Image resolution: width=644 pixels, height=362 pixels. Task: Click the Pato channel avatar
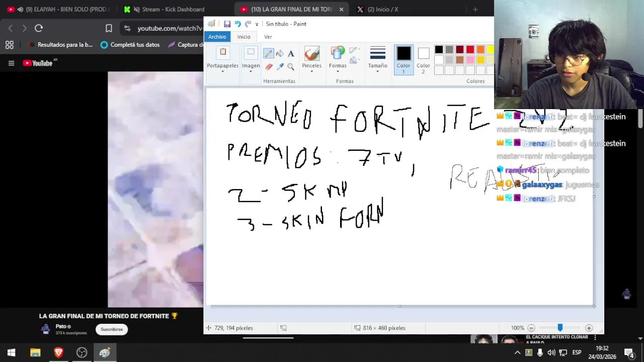(46, 329)
